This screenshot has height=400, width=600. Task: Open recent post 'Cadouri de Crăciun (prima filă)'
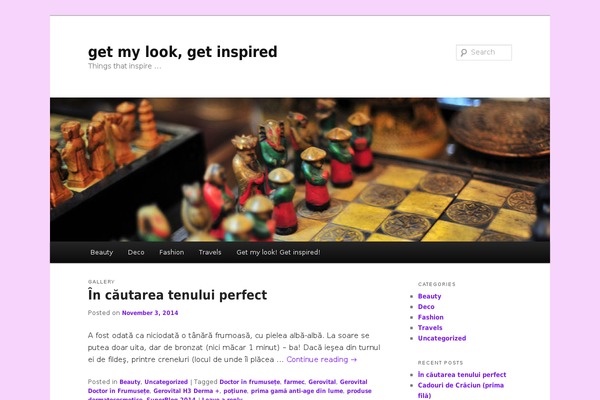[x=460, y=390]
